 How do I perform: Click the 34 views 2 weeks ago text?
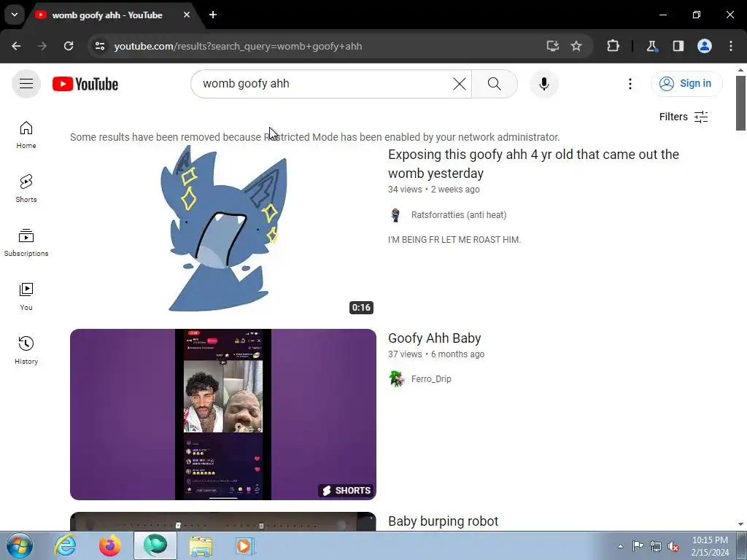pos(433,190)
